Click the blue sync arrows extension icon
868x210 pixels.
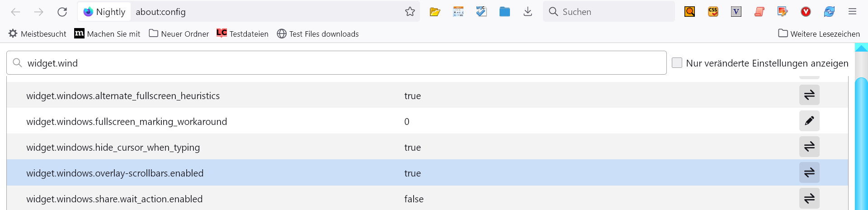(829, 12)
